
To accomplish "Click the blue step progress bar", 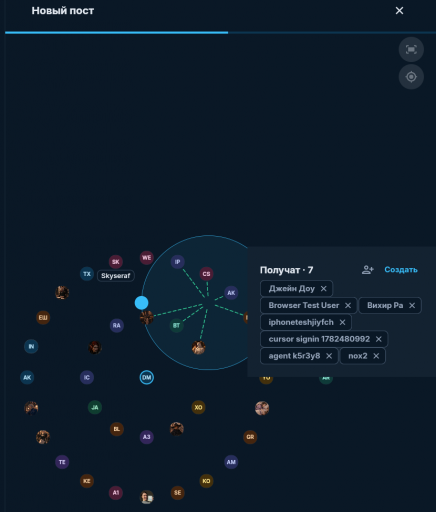I will tap(117, 32).
